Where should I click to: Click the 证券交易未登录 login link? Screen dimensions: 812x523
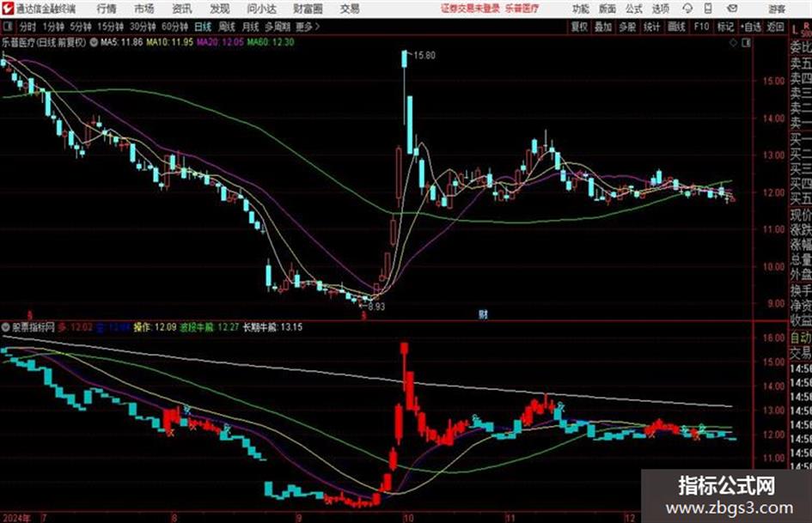(470, 9)
